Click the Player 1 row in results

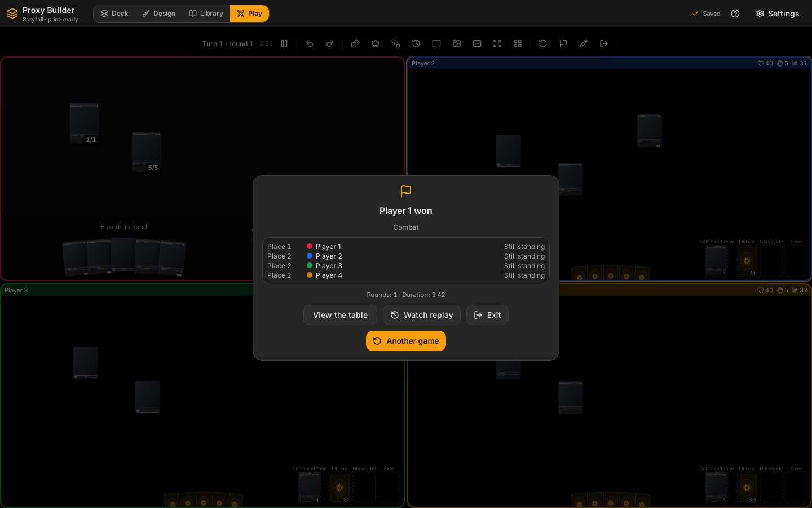pyautogui.click(x=406, y=247)
